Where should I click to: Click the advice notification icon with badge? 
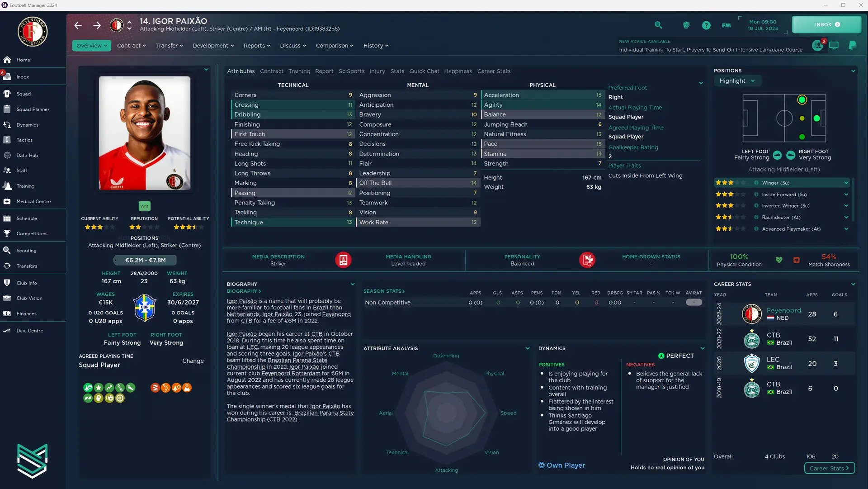pyautogui.click(x=818, y=45)
